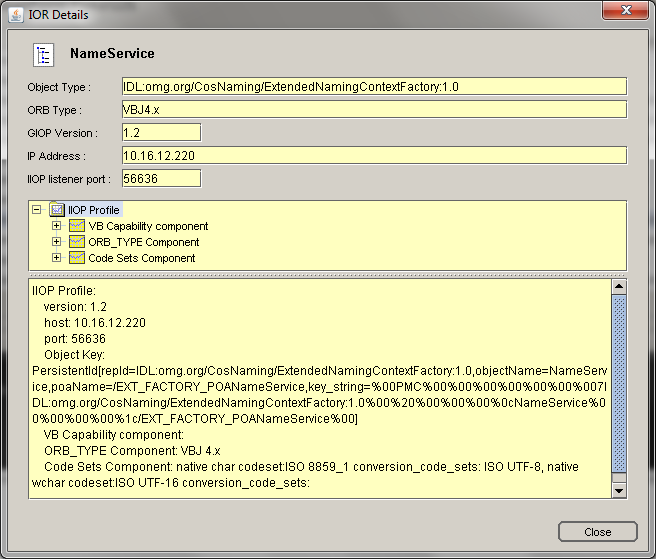
Task: Collapse the IIOP Profile tree node
Action: tap(37, 209)
